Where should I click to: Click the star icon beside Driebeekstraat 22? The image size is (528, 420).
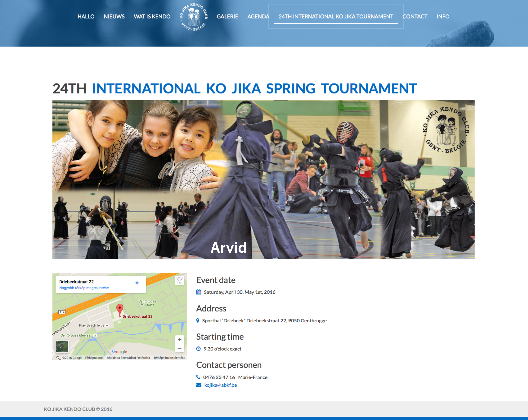point(137,283)
